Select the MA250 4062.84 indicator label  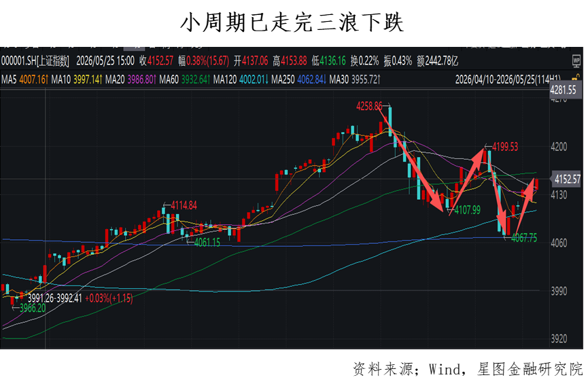click(299, 80)
